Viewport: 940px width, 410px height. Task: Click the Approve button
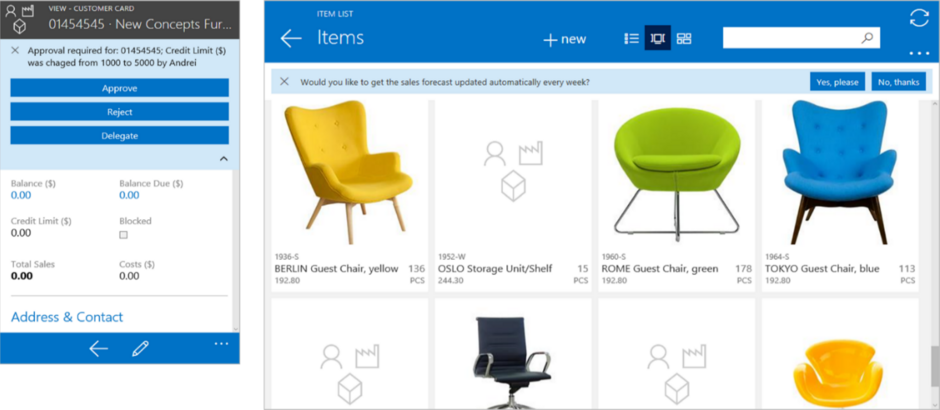[x=119, y=88]
